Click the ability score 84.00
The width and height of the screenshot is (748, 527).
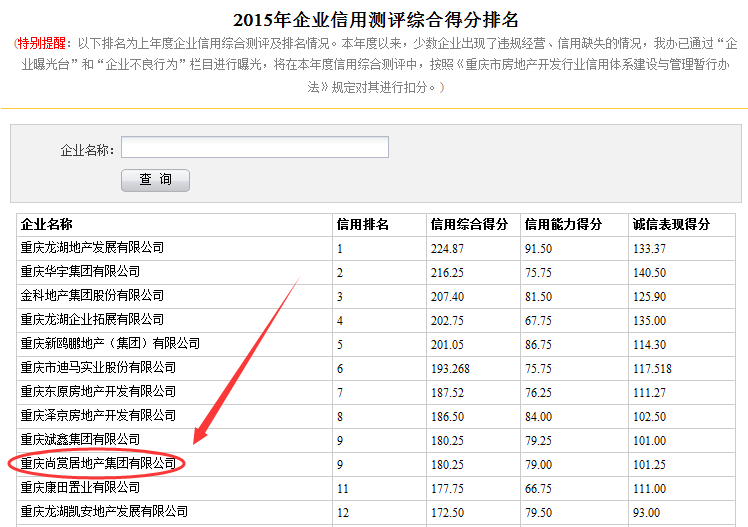tap(538, 416)
